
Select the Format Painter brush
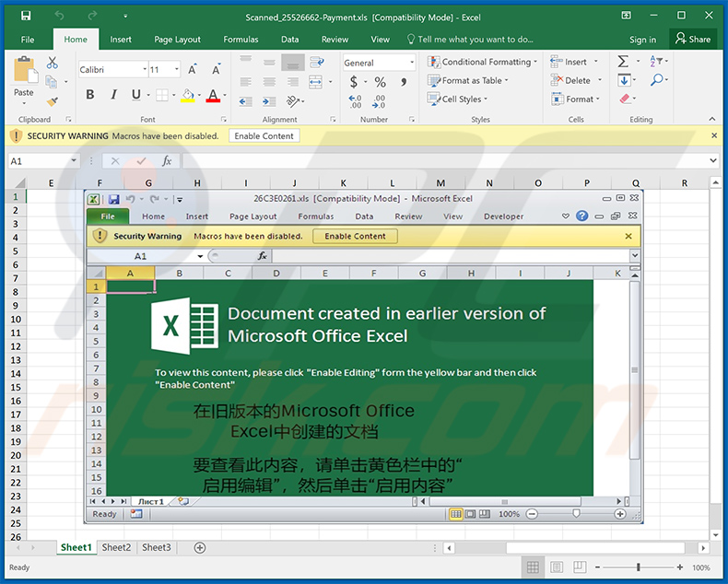click(x=52, y=100)
